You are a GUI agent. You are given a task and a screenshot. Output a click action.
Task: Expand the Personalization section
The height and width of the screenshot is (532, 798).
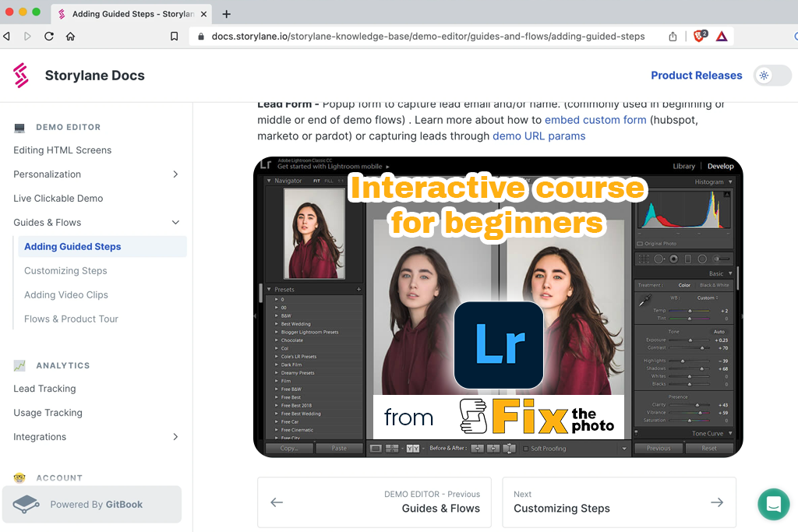pos(175,174)
